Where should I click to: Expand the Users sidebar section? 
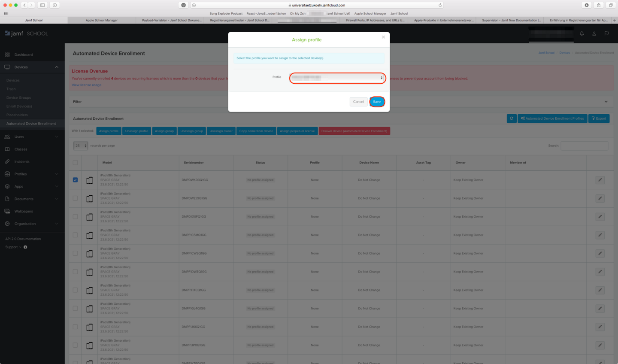[56, 137]
